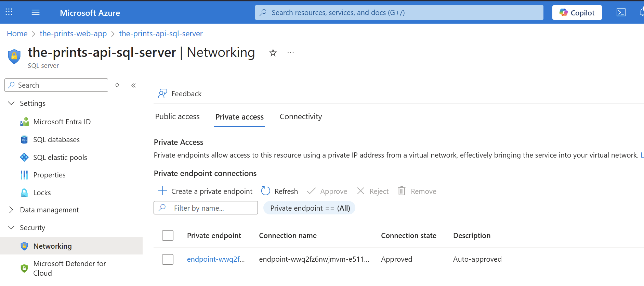Screen dimensions: 644x286
Task: Sort by Connection state column header
Action: 409,236
